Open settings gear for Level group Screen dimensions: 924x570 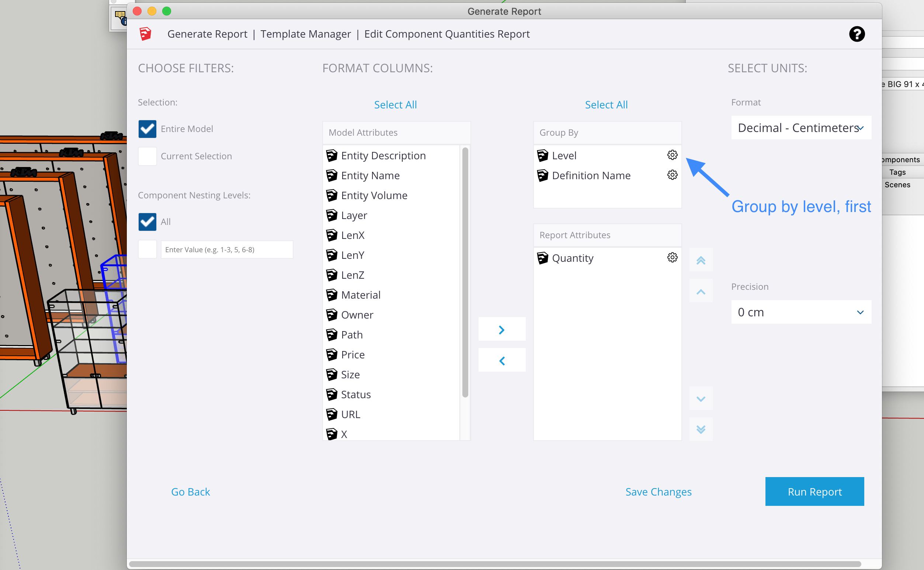(672, 155)
